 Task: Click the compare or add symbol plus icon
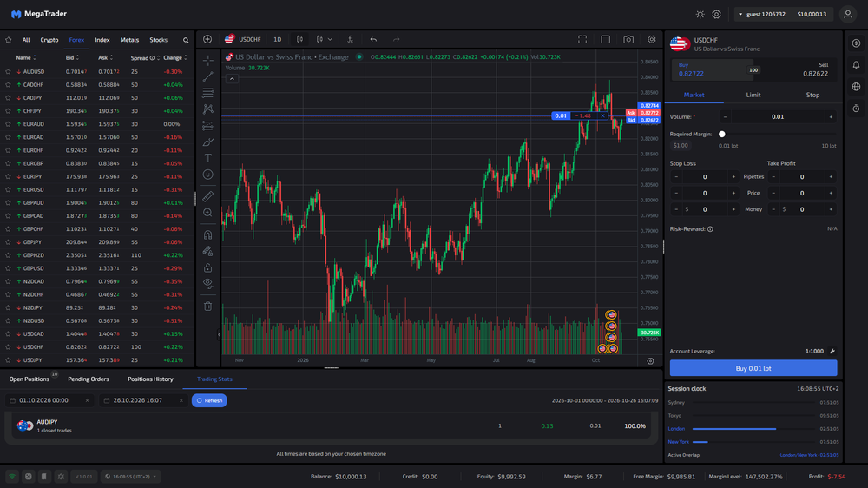pyautogui.click(x=207, y=39)
